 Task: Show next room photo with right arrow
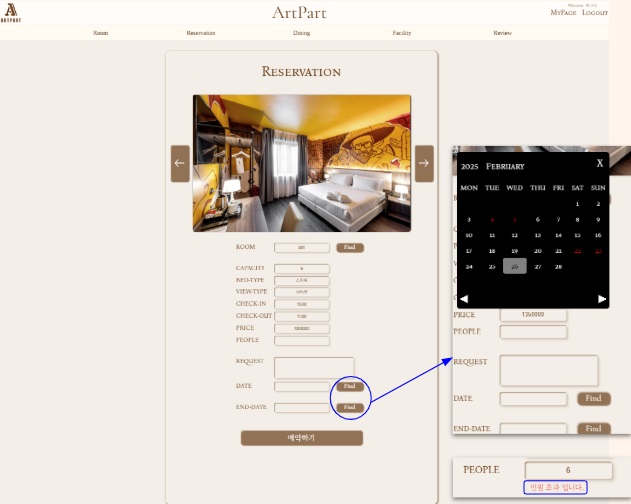[424, 163]
